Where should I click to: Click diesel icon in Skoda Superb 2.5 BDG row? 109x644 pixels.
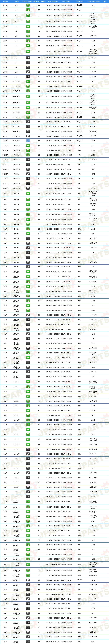tap(28, 188)
